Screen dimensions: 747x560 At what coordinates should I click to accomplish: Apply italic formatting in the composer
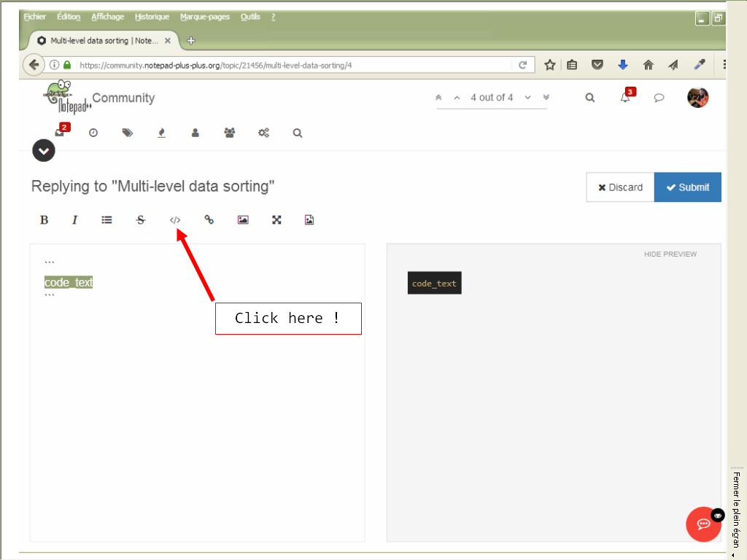point(74,219)
